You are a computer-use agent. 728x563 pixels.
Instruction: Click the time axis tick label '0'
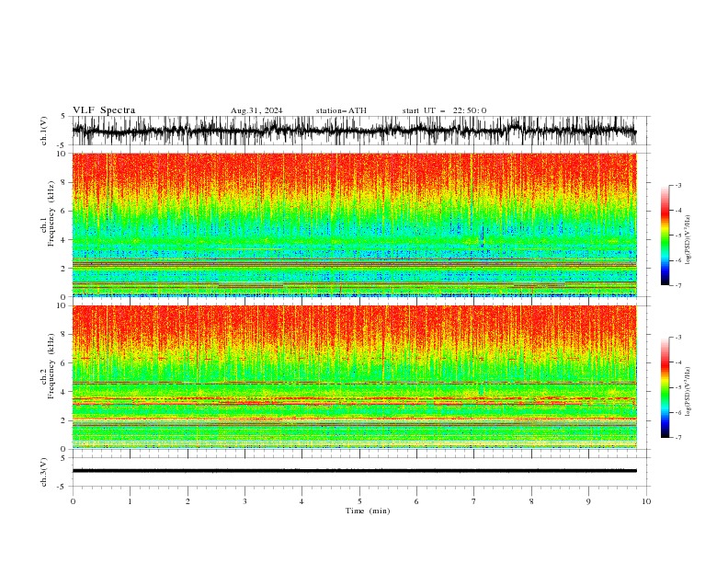pos(73,501)
